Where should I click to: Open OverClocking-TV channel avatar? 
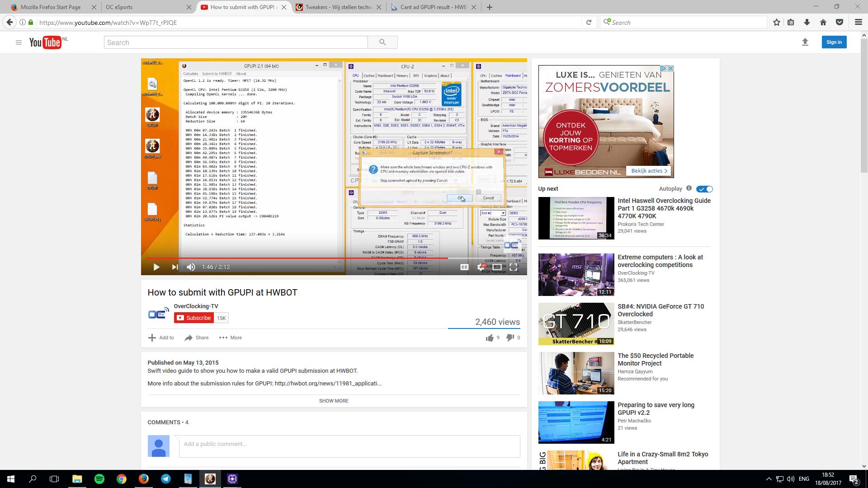(159, 313)
